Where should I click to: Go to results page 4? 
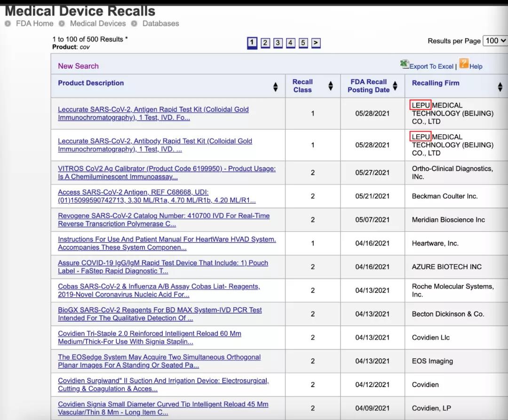tap(290, 43)
